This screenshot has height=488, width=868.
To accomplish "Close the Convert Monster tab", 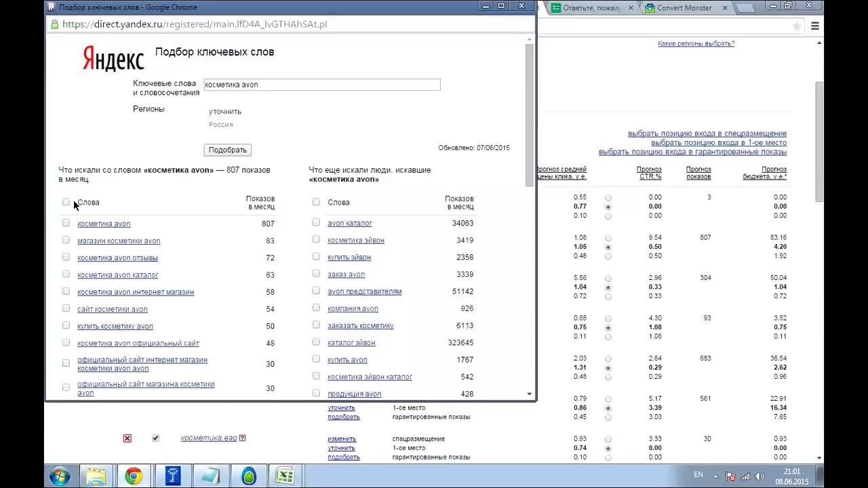I will (725, 8).
